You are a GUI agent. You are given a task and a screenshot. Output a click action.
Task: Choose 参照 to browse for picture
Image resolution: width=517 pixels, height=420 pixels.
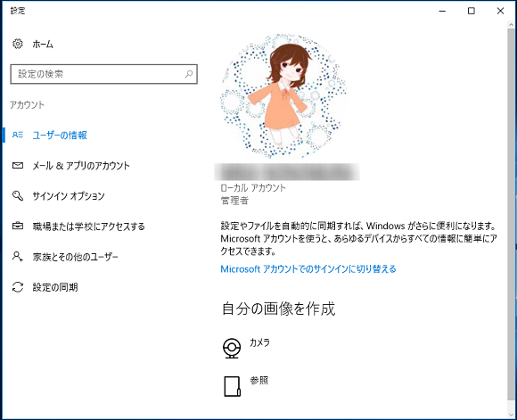click(x=258, y=381)
